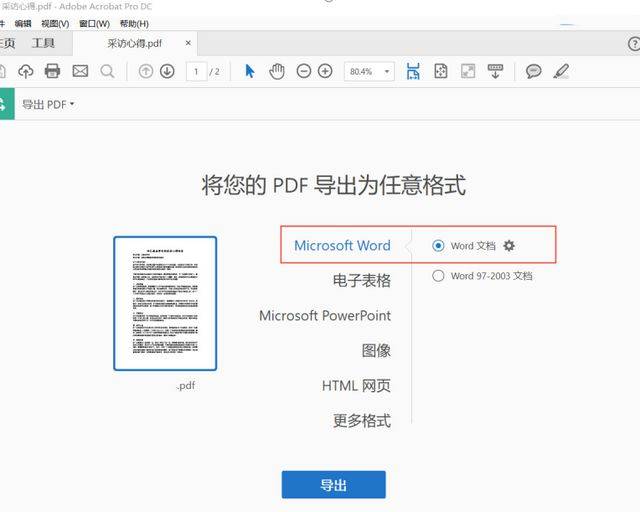Open help question mark icon
Viewport: 640px width, 512px height.
click(x=634, y=44)
